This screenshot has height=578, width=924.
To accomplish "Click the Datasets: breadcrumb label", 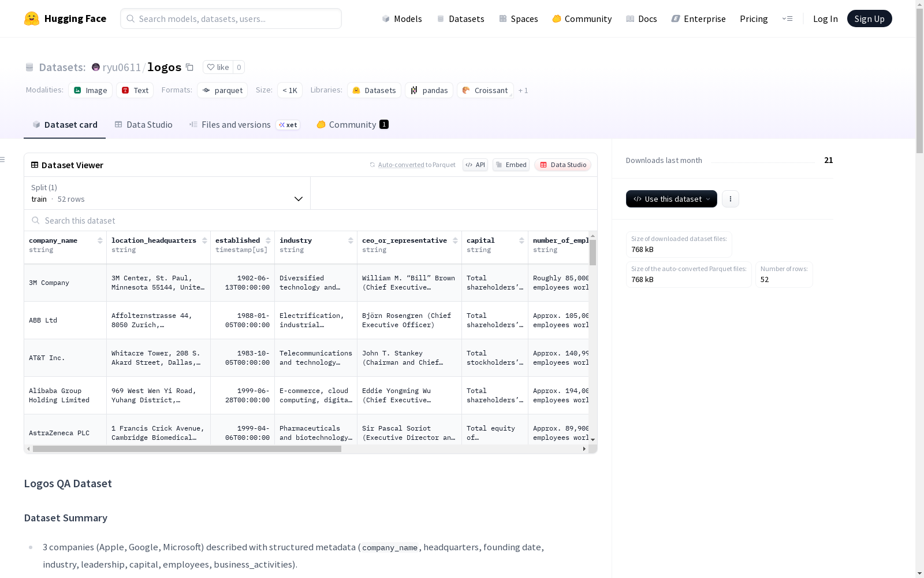I will click(62, 67).
